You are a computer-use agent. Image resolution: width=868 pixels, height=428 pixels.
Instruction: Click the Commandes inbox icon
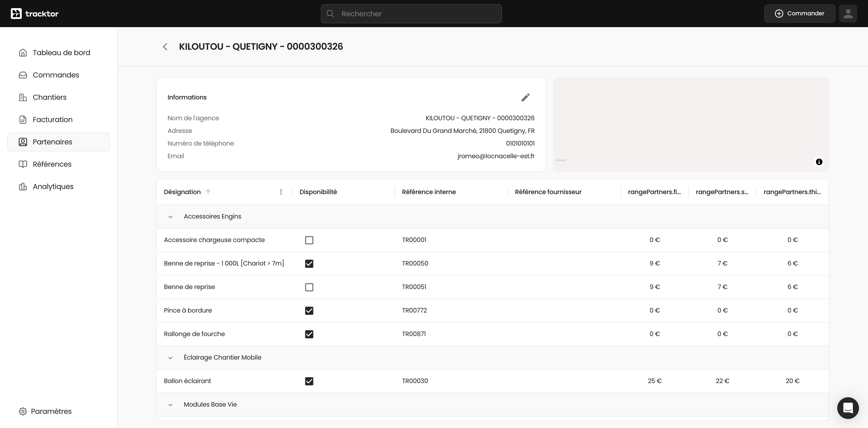click(23, 75)
